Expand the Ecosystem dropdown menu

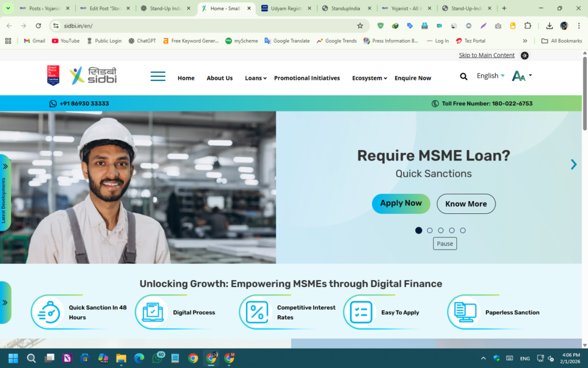point(369,78)
